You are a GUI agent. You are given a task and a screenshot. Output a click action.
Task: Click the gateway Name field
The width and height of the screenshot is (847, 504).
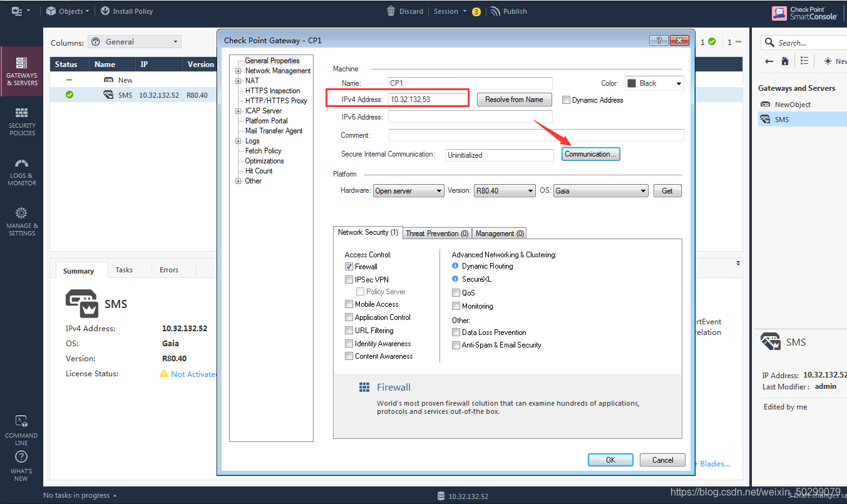[x=470, y=83]
